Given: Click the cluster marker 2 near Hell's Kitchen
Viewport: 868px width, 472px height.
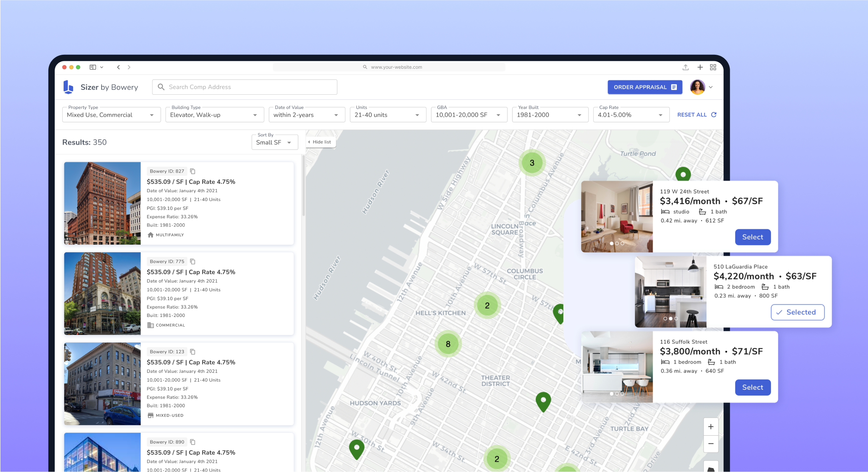Looking at the screenshot, I should [487, 305].
